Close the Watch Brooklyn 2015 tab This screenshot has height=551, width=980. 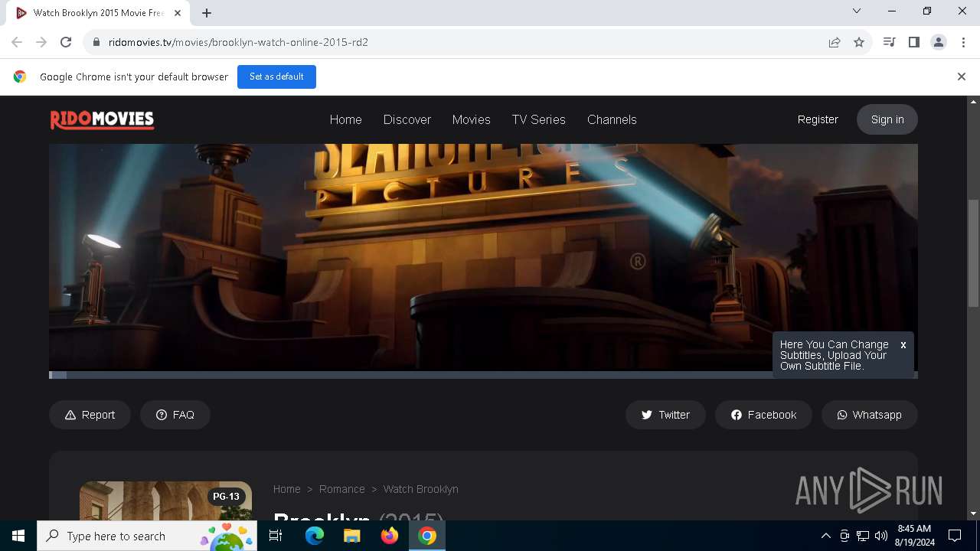pyautogui.click(x=177, y=13)
